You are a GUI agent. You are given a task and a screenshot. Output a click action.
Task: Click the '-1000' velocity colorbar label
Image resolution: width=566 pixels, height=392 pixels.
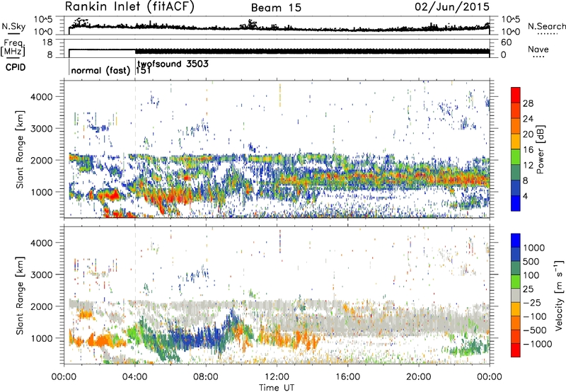click(537, 344)
